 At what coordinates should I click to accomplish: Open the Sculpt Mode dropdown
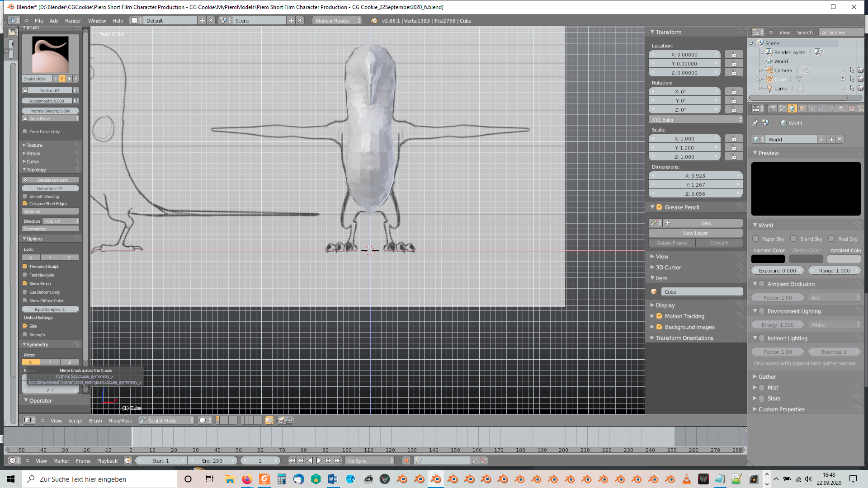(x=166, y=421)
